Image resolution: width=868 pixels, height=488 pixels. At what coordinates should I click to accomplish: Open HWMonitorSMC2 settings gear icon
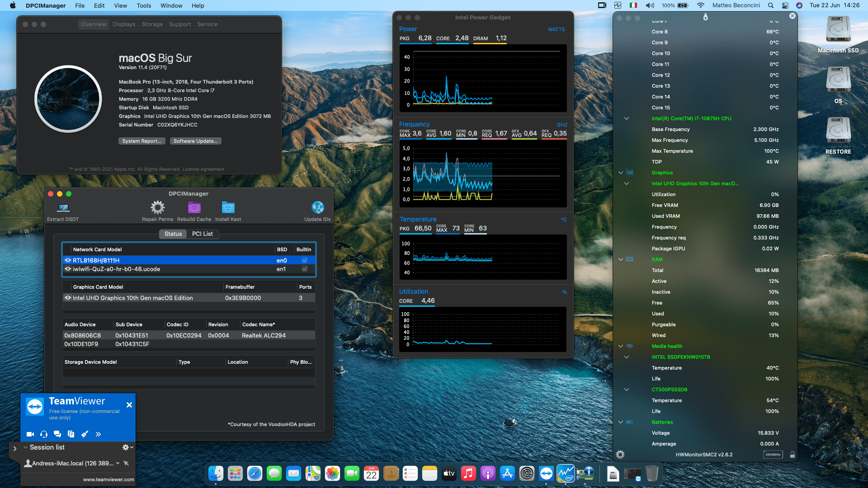[x=620, y=455]
